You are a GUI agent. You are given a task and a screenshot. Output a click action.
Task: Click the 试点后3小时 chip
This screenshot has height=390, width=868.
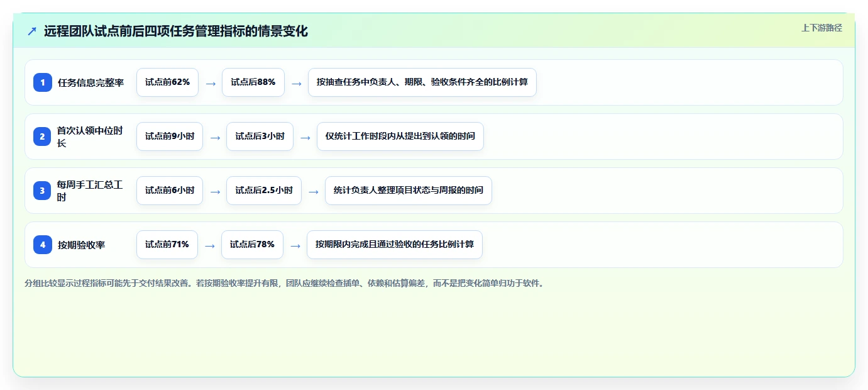pyautogui.click(x=260, y=136)
